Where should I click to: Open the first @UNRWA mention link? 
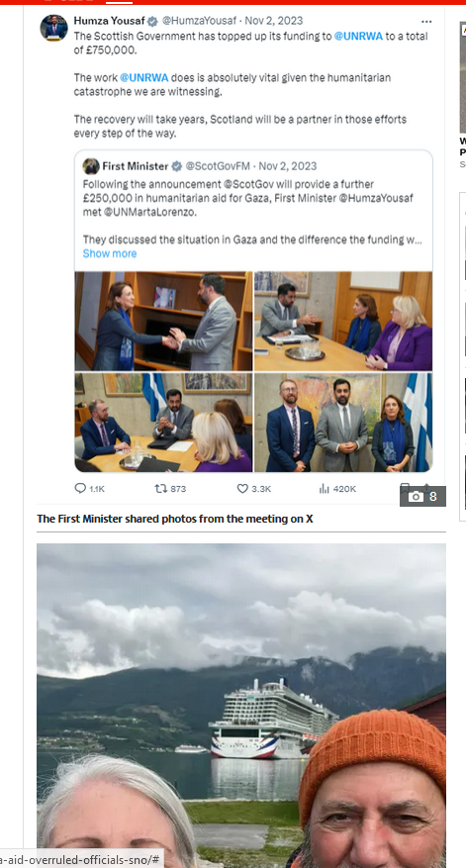tap(358, 36)
